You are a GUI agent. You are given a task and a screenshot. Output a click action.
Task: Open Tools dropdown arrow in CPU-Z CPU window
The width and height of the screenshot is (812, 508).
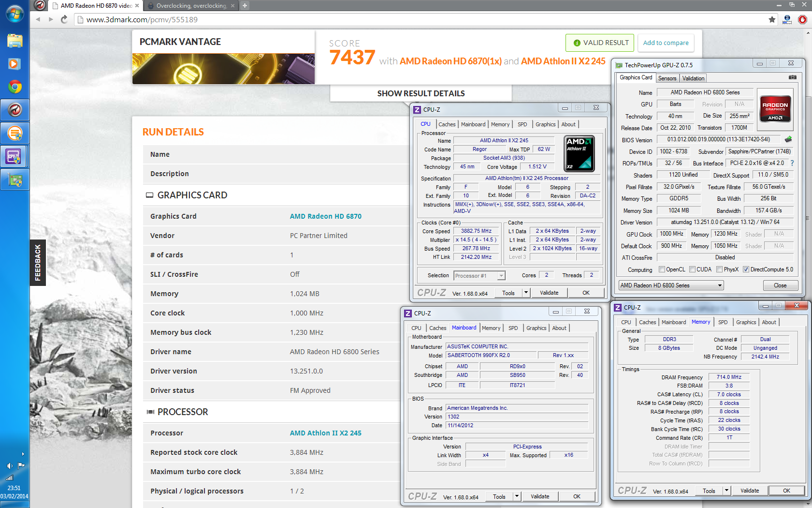[526, 293]
